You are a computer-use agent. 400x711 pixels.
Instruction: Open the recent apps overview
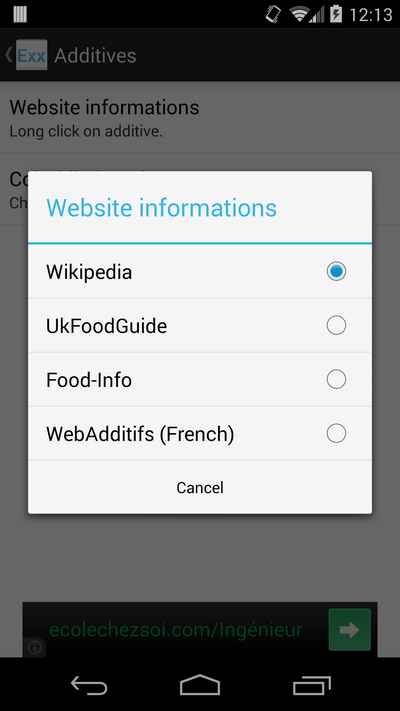[x=312, y=685]
